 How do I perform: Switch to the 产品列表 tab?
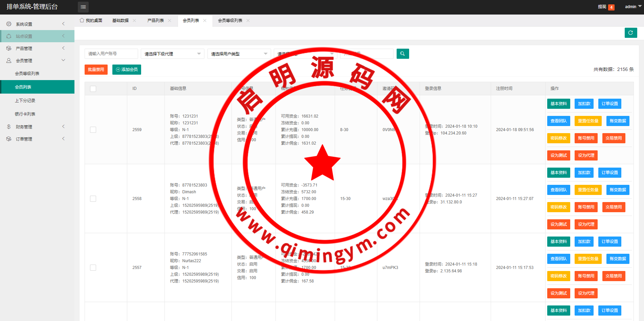coord(155,21)
